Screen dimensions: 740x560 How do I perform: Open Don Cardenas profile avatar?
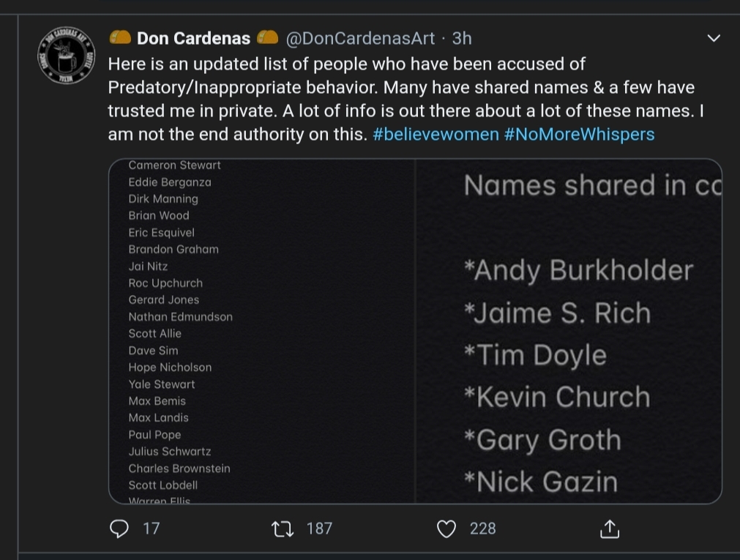pos(66,55)
